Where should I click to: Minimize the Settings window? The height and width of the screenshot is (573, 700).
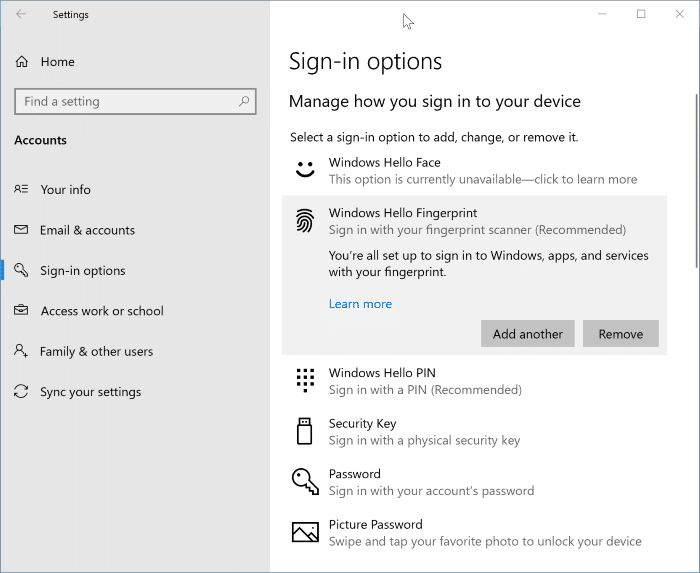pyautogui.click(x=602, y=14)
